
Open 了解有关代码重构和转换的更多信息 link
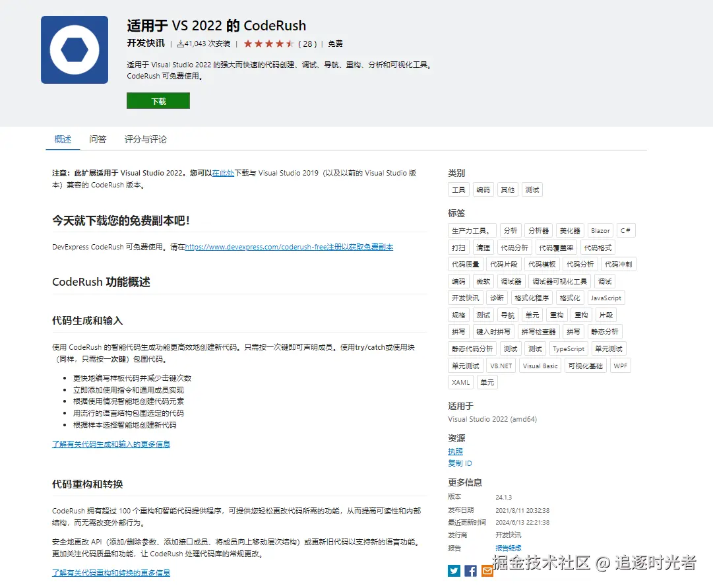pyautogui.click(x=111, y=573)
